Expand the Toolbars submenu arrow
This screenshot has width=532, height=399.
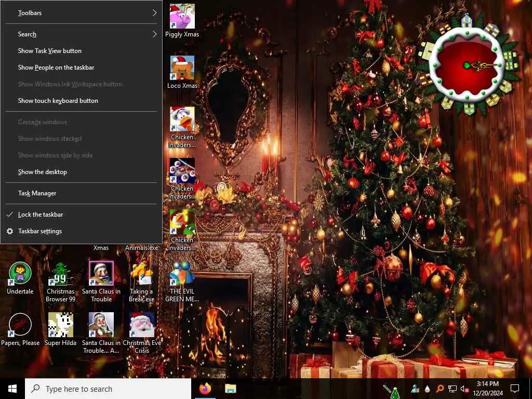pyautogui.click(x=154, y=13)
